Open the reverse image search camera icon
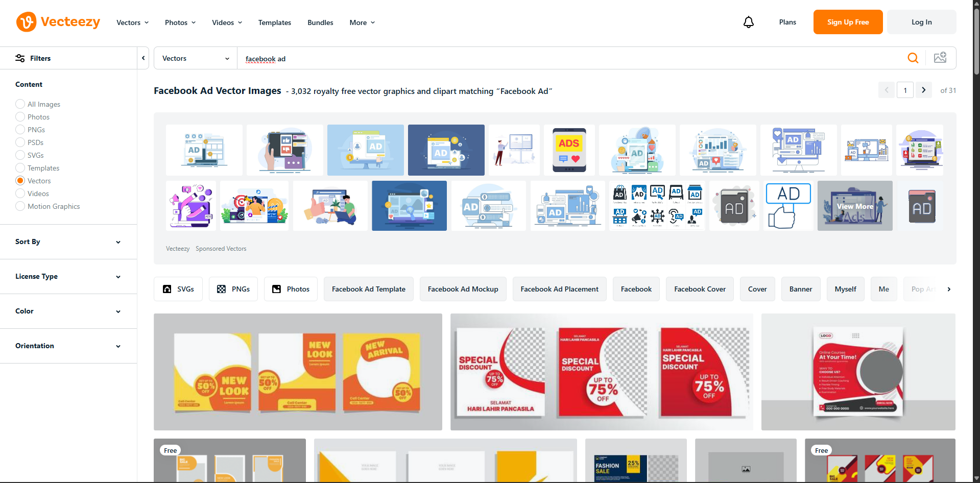980x483 pixels. (940, 57)
